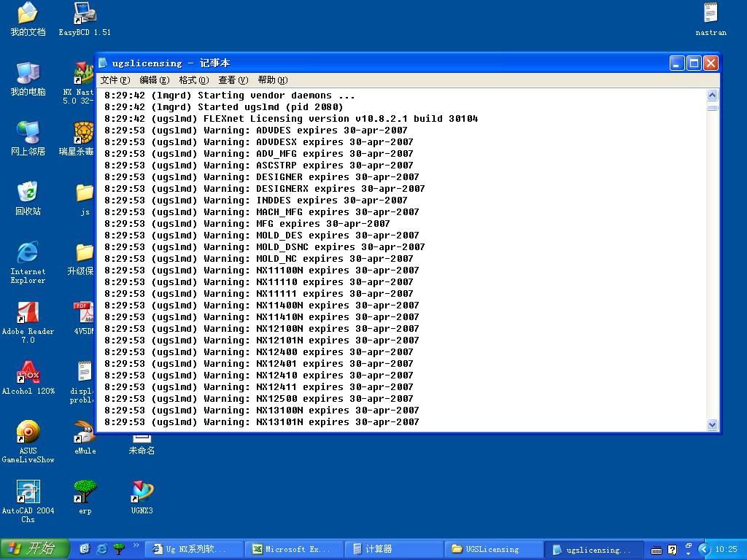The width and height of the screenshot is (747, 560).
Task: Click the help question mark tray icon
Action: click(x=672, y=550)
